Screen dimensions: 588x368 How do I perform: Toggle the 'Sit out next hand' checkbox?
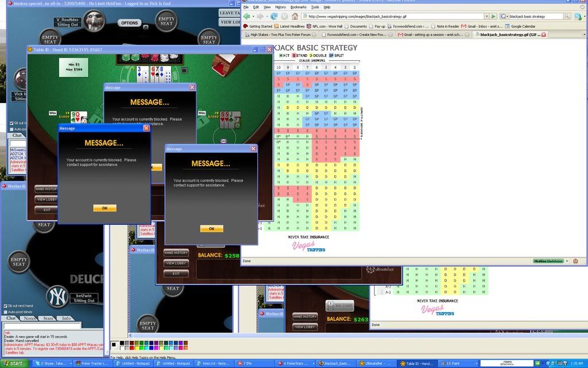(5, 306)
